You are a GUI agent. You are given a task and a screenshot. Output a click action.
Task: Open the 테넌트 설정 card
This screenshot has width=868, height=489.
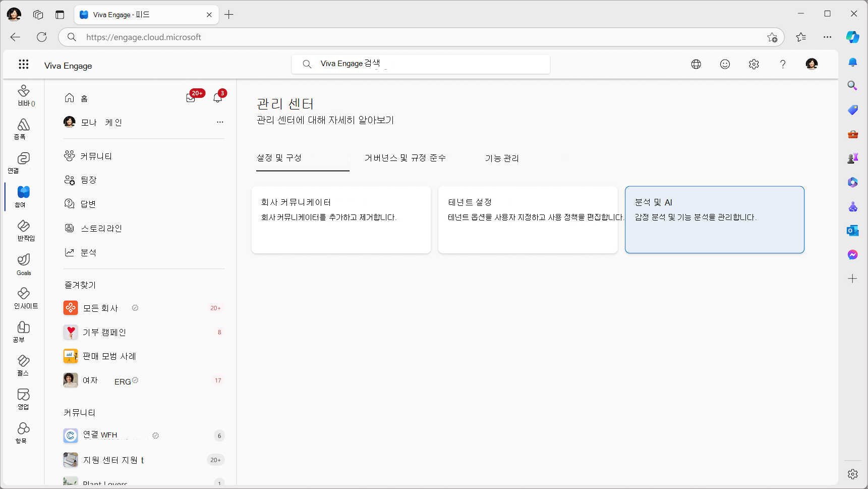(528, 220)
